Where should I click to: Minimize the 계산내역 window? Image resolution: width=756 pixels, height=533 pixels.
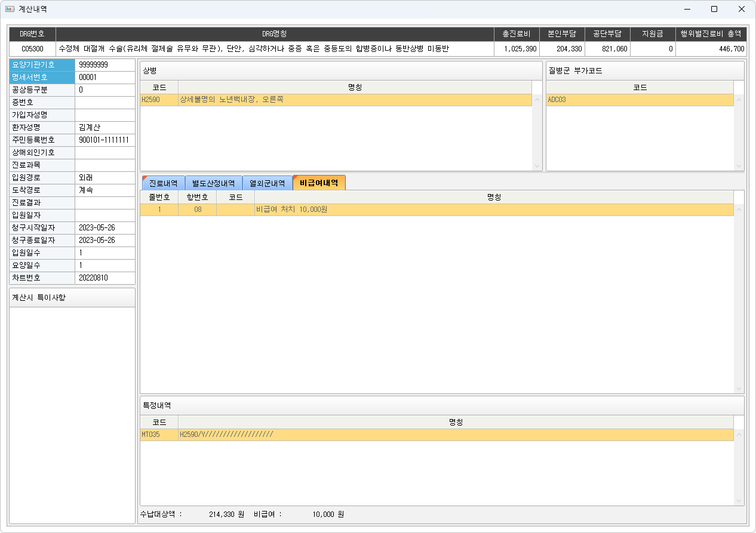point(686,9)
